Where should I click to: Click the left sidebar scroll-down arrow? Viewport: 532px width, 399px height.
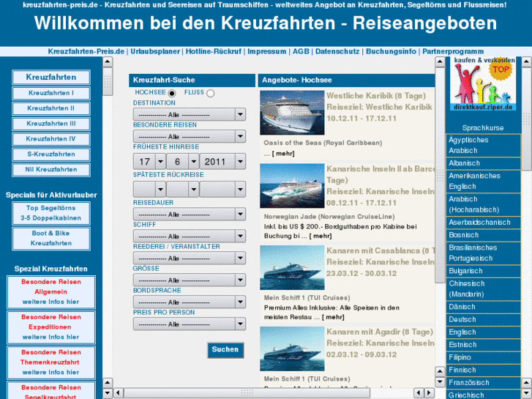pyautogui.click(x=108, y=394)
